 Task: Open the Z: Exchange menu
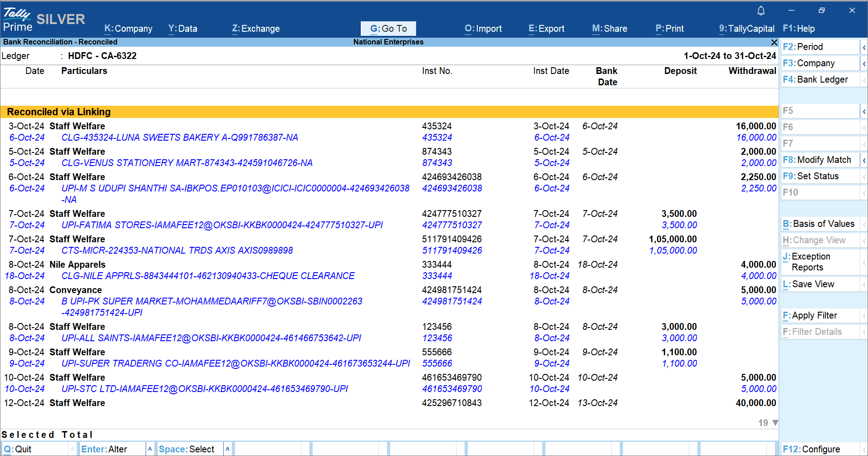tap(256, 29)
